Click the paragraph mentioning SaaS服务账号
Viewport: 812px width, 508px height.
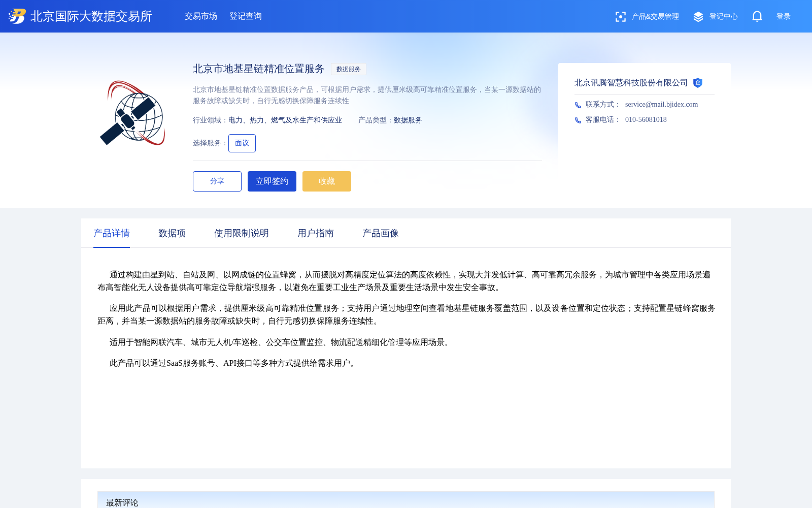(233, 363)
